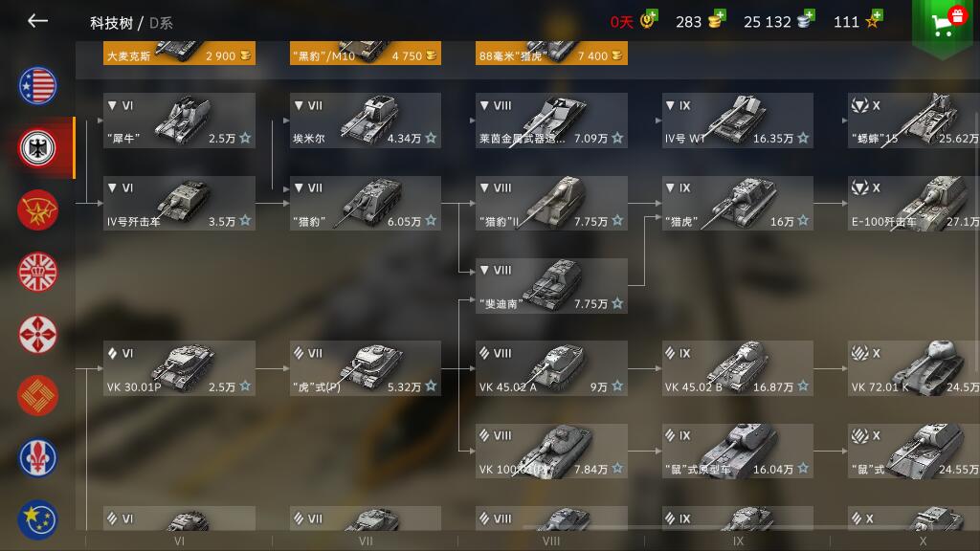Image resolution: width=980 pixels, height=551 pixels.
Task: Open the tier VII "猎豹" tank card
Action: (366, 204)
